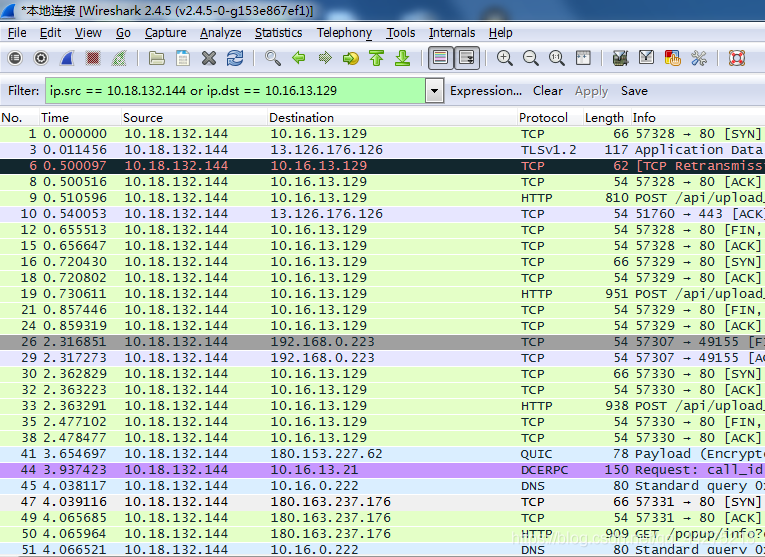
Task: Toggle auto scroll in live capture
Action: pyautogui.click(x=467, y=59)
